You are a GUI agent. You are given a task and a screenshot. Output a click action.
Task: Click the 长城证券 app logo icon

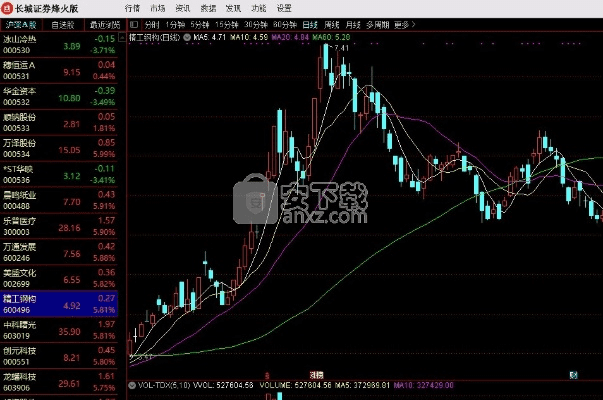pos(8,7)
